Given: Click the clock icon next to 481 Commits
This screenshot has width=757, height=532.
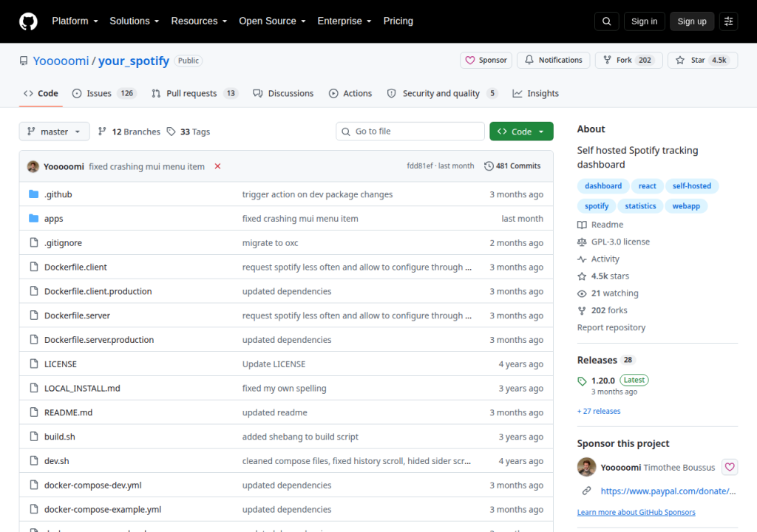Looking at the screenshot, I should pyautogui.click(x=489, y=166).
